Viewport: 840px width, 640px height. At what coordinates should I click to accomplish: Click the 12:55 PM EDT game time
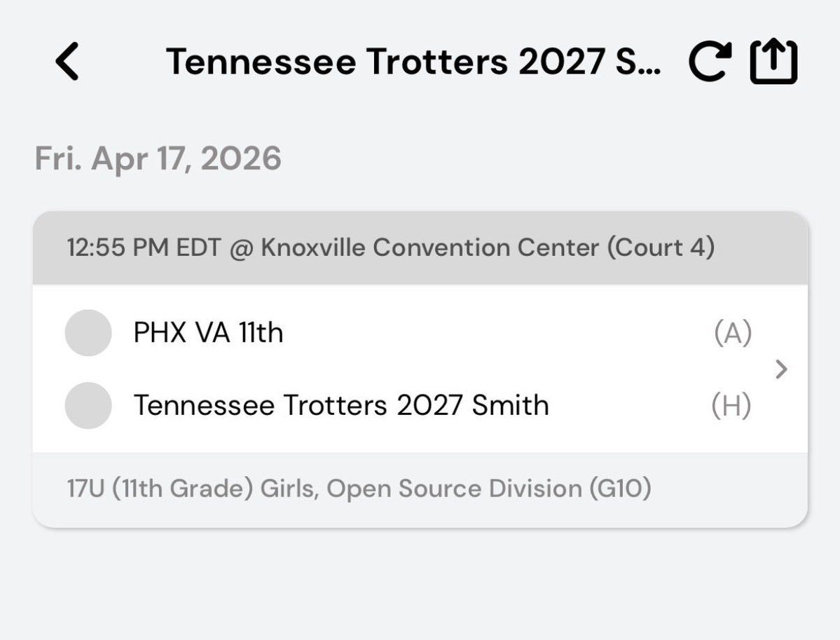pos(144,248)
